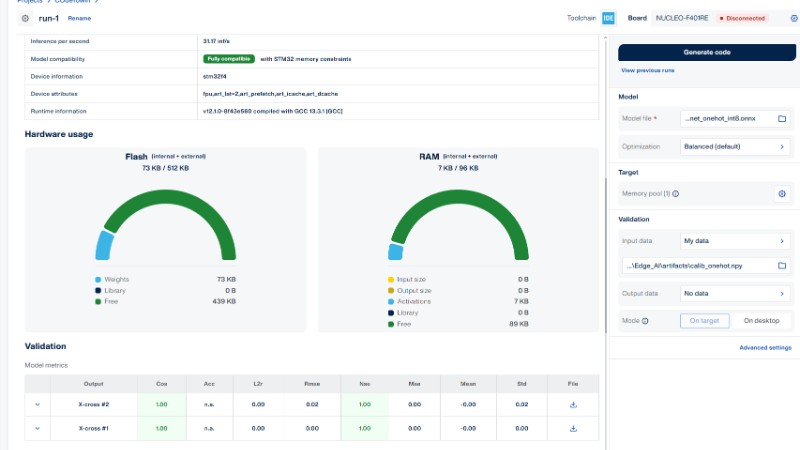This screenshot has width=800, height=450.
Task: Click the blue Weights legend swatch
Action: pos(98,280)
